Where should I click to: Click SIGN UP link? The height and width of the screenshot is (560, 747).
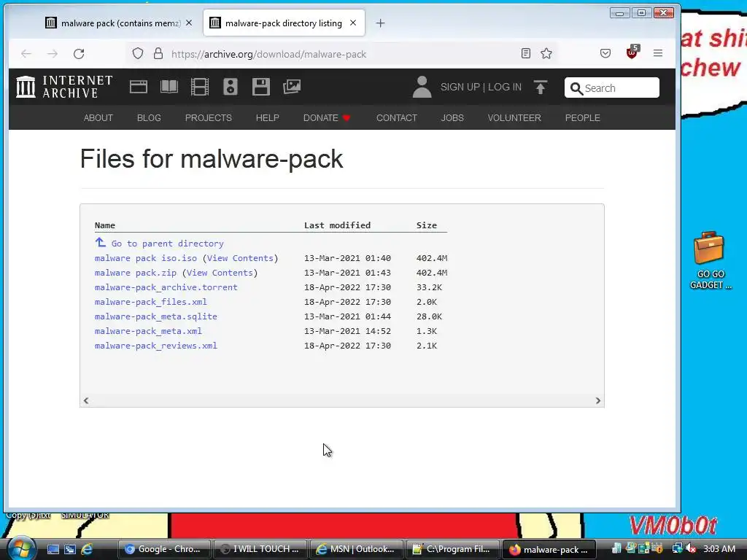click(460, 87)
